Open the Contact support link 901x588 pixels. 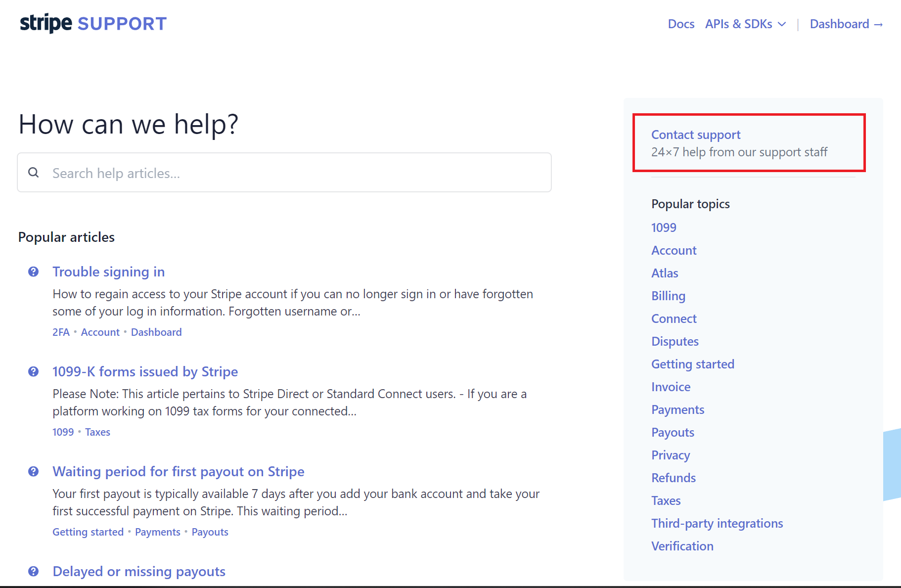pyautogui.click(x=696, y=135)
